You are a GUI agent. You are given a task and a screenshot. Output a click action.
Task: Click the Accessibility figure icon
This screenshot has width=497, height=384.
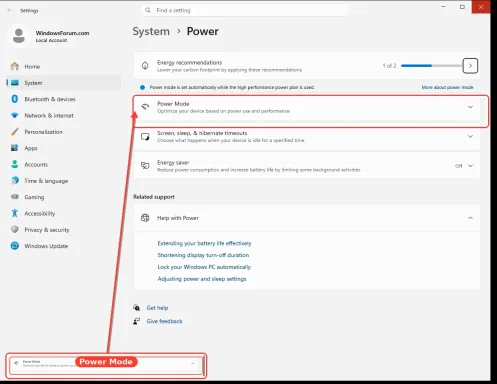15,213
